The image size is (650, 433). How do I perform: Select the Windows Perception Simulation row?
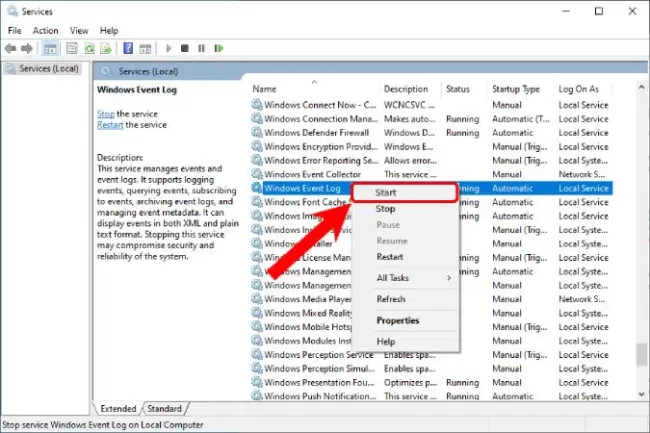[432, 368]
